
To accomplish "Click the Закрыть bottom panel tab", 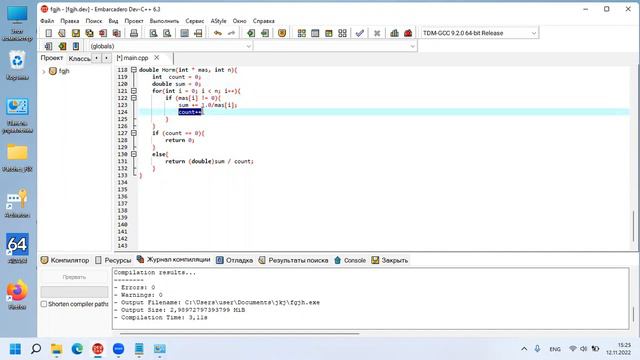I will (390, 260).
